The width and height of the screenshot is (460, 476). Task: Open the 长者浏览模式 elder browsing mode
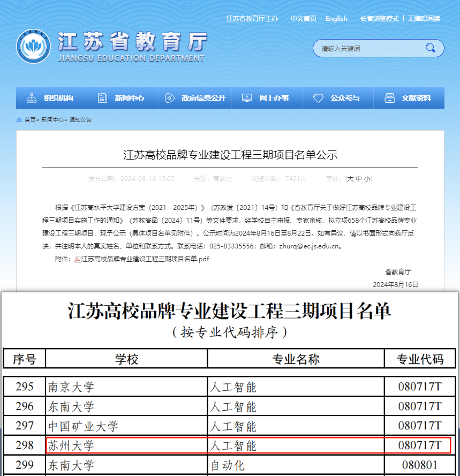(x=379, y=19)
